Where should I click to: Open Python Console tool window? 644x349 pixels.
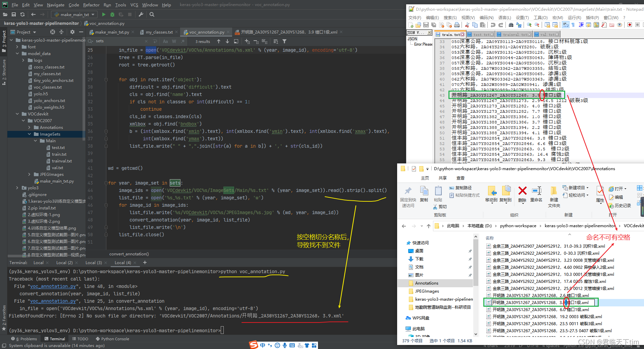(x=112, y=339)
